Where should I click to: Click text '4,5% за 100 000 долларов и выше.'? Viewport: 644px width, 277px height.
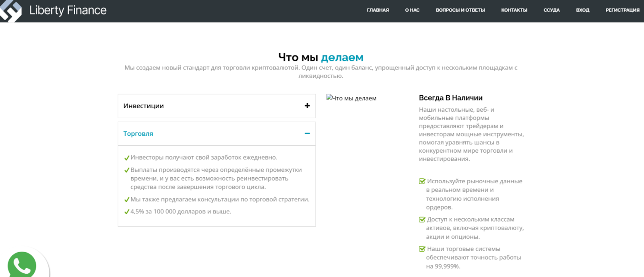click(x=181, y=211)
